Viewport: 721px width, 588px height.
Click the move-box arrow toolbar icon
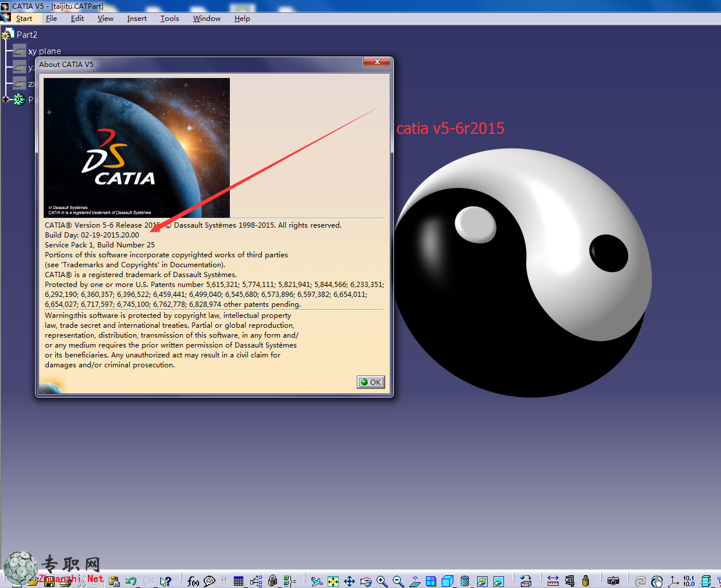(526, 581)
